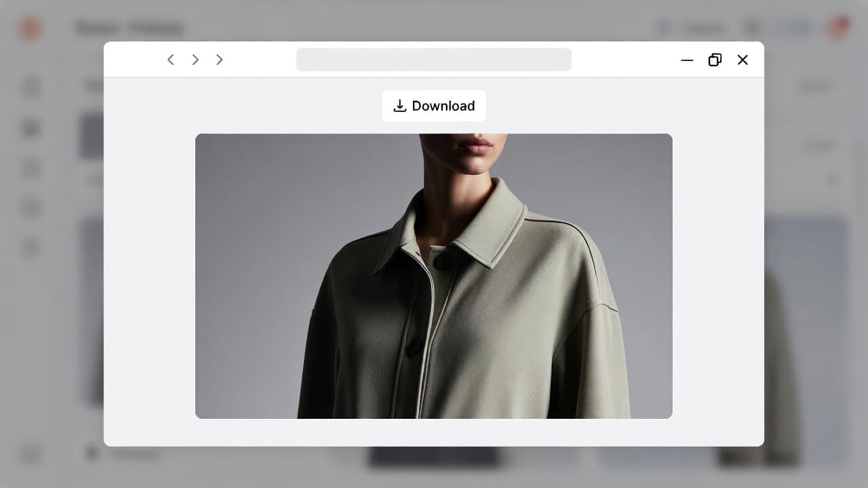This screenshot has width=868, height=488.
Task: Click the rightmost chevron of the navigation arrows
Action: pos(219,60)
